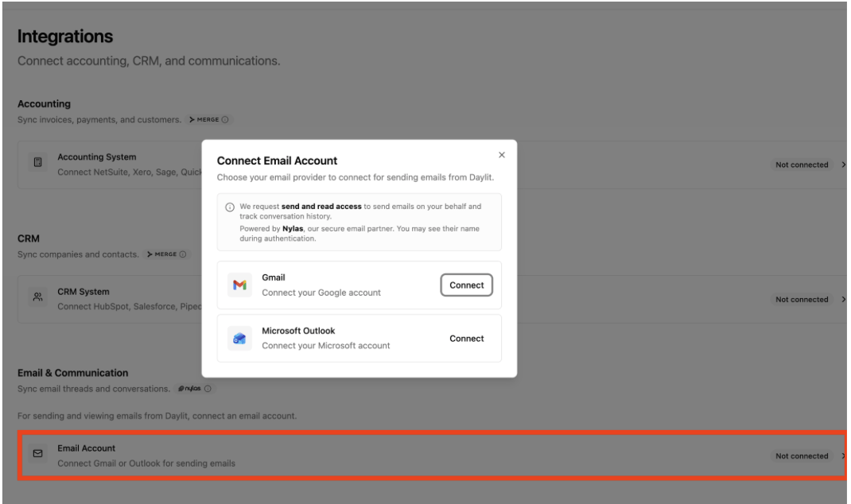851x504 pixels.
Task: Click 'For sending and viewing emails from Daylit' text
Action: click(x=157, y=416)
